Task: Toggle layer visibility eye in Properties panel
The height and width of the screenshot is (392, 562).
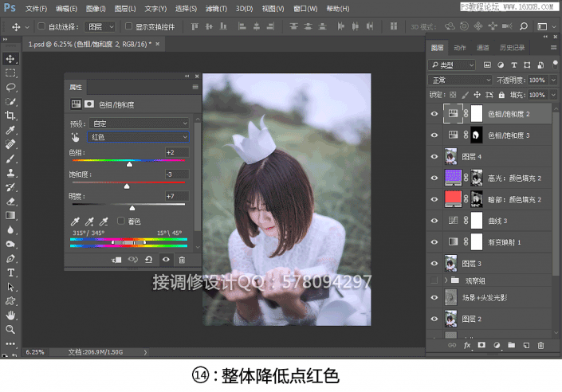Action: 166,260
